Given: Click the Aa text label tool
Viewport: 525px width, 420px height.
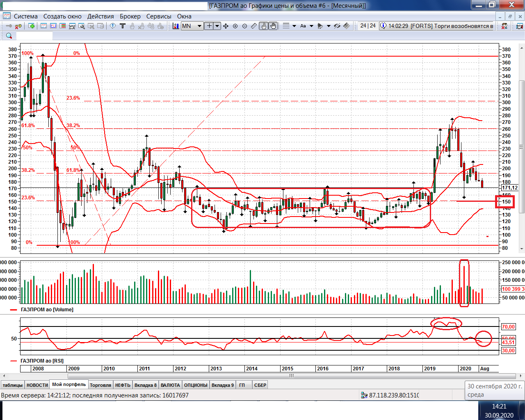Looking at the screenshot, I should coord(303,26).
